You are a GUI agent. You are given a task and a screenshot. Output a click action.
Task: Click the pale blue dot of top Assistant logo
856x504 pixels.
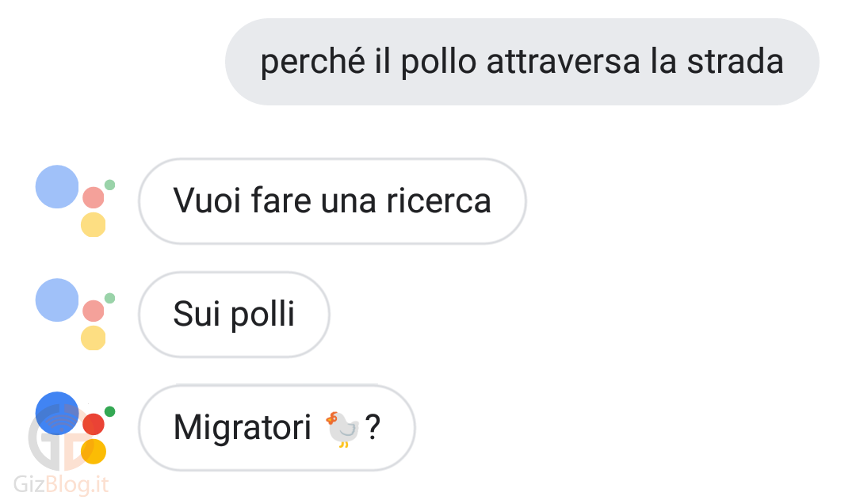[x=57, y=187]
